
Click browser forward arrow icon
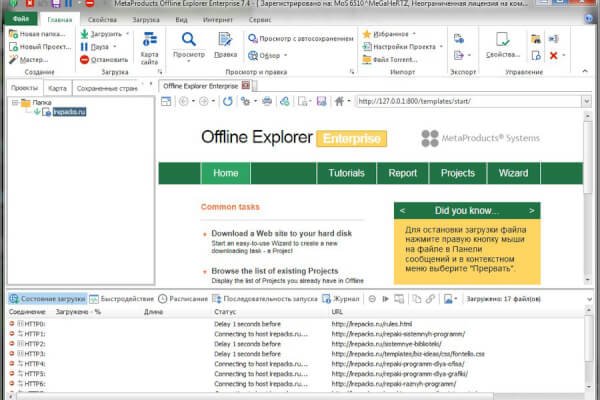coord(204,101)
